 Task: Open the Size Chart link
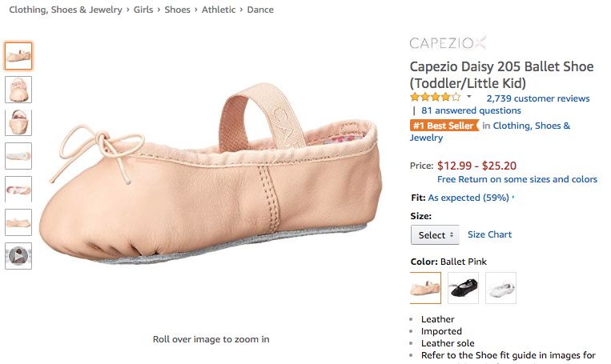pos(489,234)
